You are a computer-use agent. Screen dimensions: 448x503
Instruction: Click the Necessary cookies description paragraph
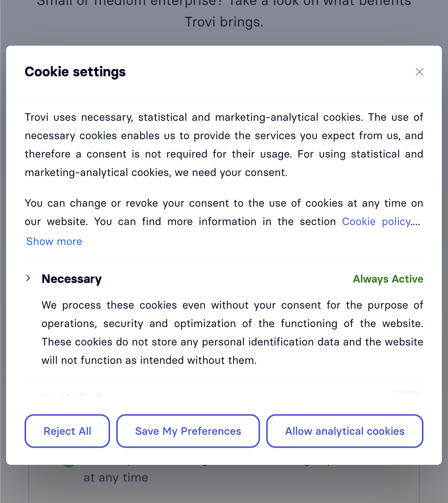click(x=232, y=333)
